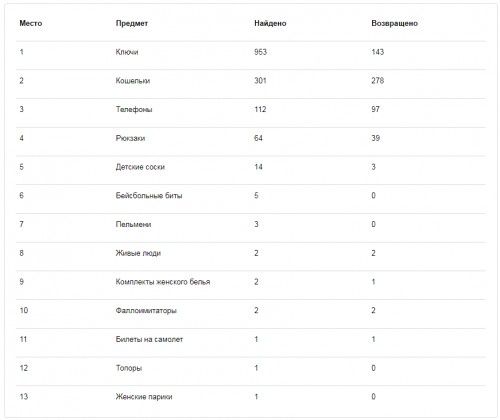Click the Билеты на самолет cell
The width and height of the screenshot is (500, 420).
(x=149, y=339)
